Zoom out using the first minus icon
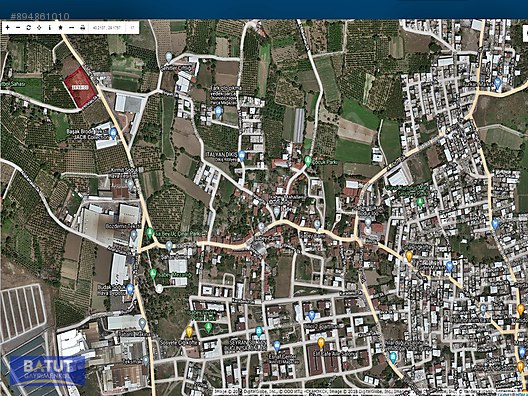Viewport: 528px width, 396px height. click(x=18, y=28)
